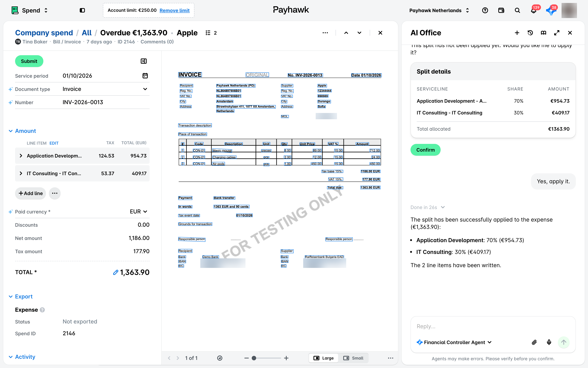The image size is (588, 368).
Task: Open AI assistant star icon with 38 badge
Action: [x=551, y=10]
